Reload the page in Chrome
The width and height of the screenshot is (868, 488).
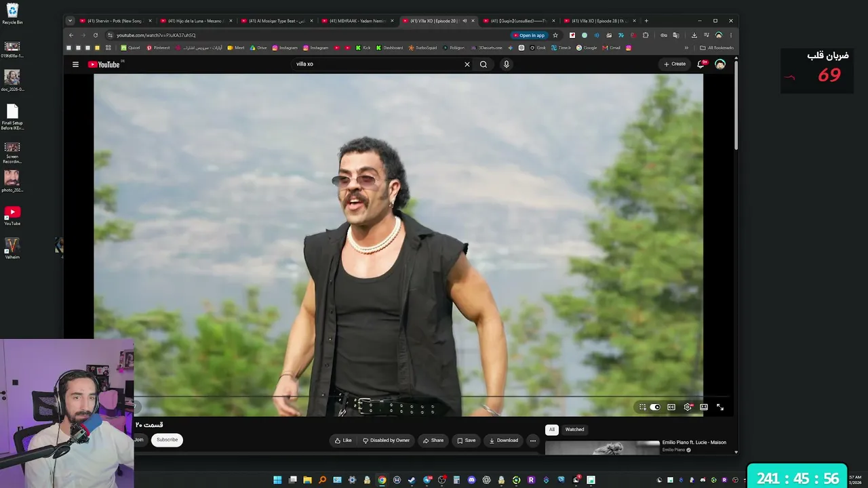tap(96, 35)
